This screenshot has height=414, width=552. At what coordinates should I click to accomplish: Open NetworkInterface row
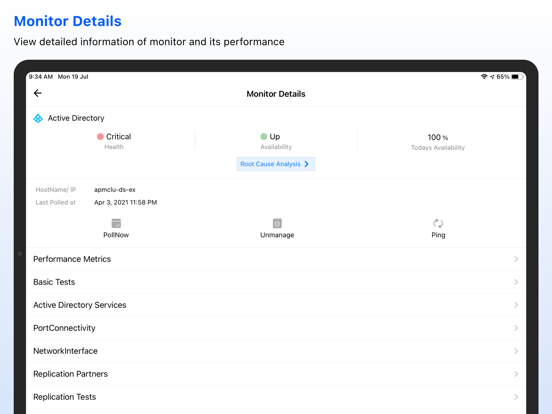pyautogui.click(x=276, y=351)
